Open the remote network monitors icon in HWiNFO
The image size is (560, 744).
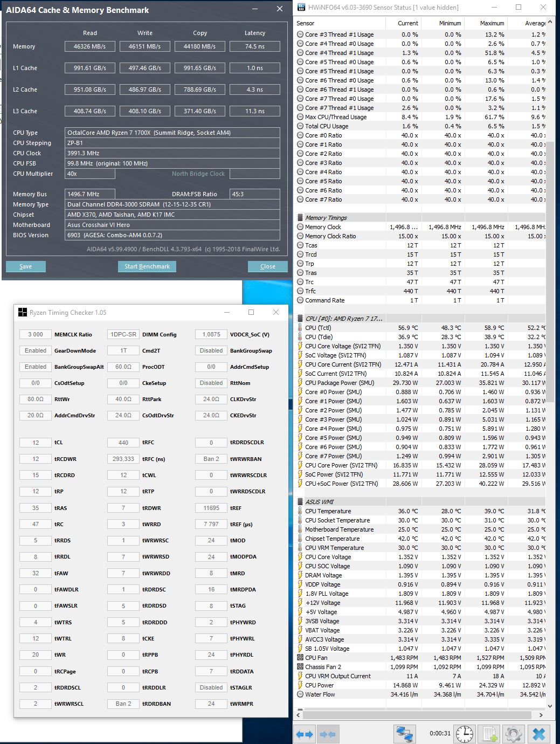point(405,734)
